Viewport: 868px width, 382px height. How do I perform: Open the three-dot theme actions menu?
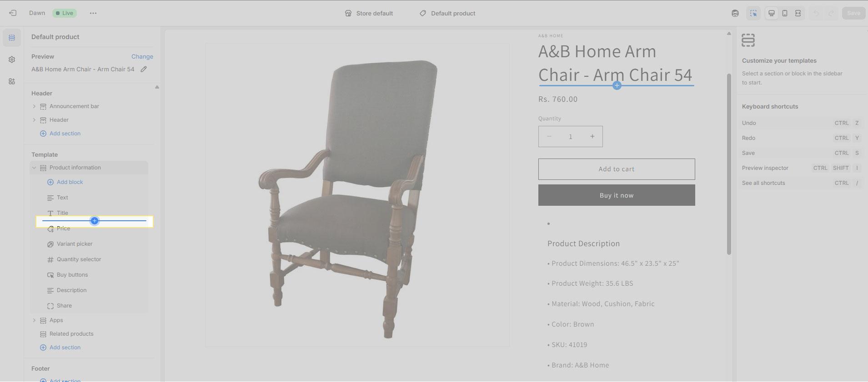(93, 13)
